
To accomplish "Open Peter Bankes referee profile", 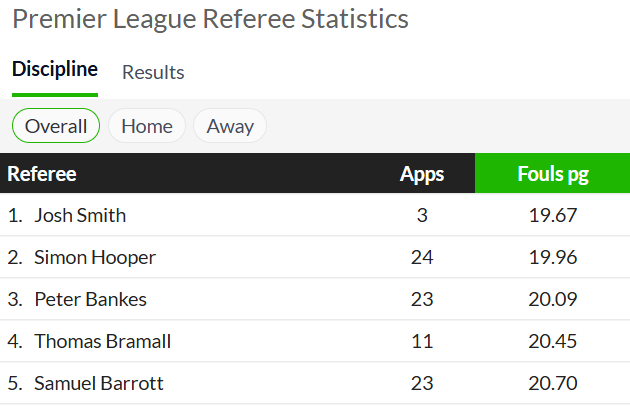I will [90, 299].
